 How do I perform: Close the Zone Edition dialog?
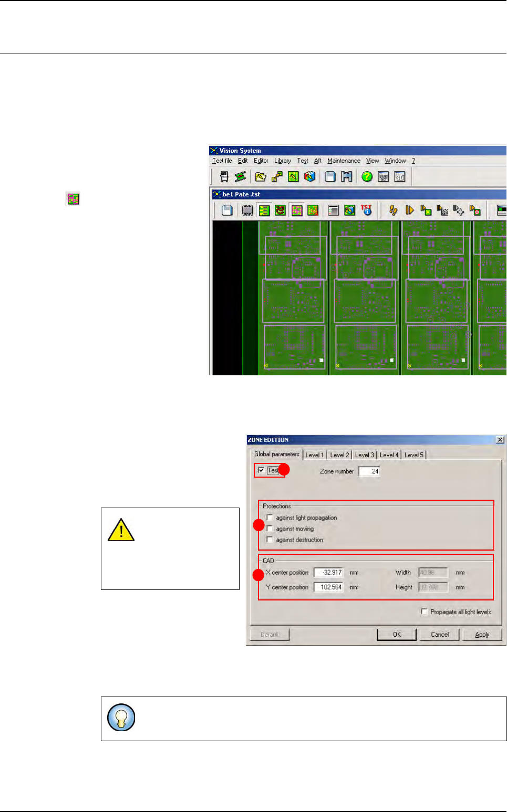pos(500,440)
